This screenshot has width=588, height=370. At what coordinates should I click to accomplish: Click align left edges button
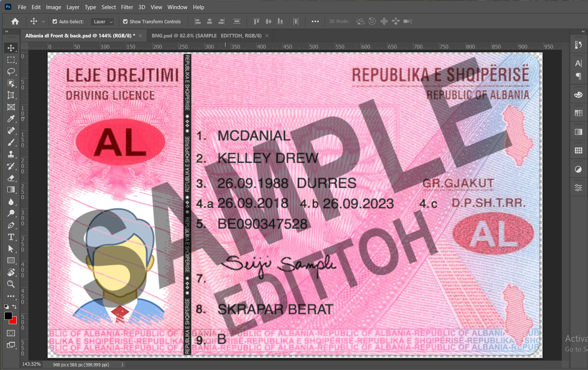point(198,21)
